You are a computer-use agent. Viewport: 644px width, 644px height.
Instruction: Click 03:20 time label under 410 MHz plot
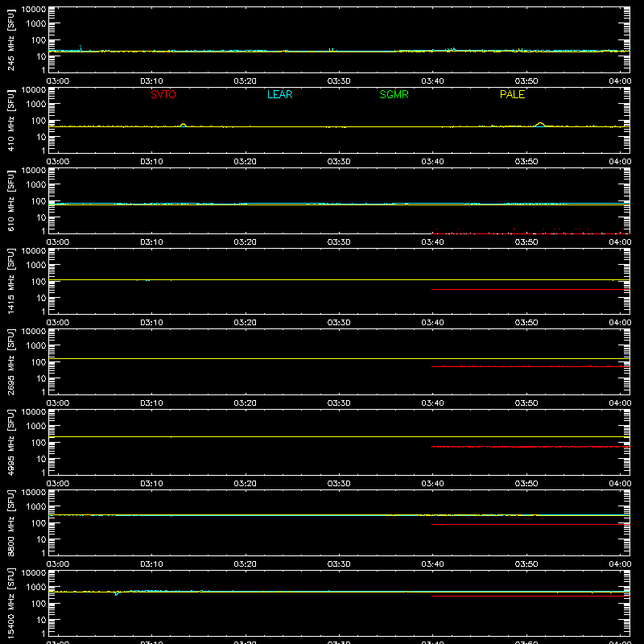pos(246,162)
